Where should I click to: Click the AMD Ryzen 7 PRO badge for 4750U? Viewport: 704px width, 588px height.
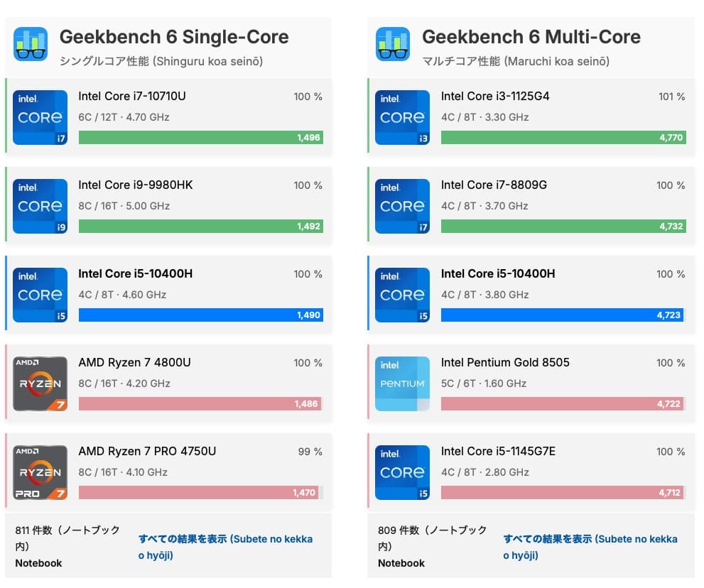pyautogui.click(x=40, y=472)
